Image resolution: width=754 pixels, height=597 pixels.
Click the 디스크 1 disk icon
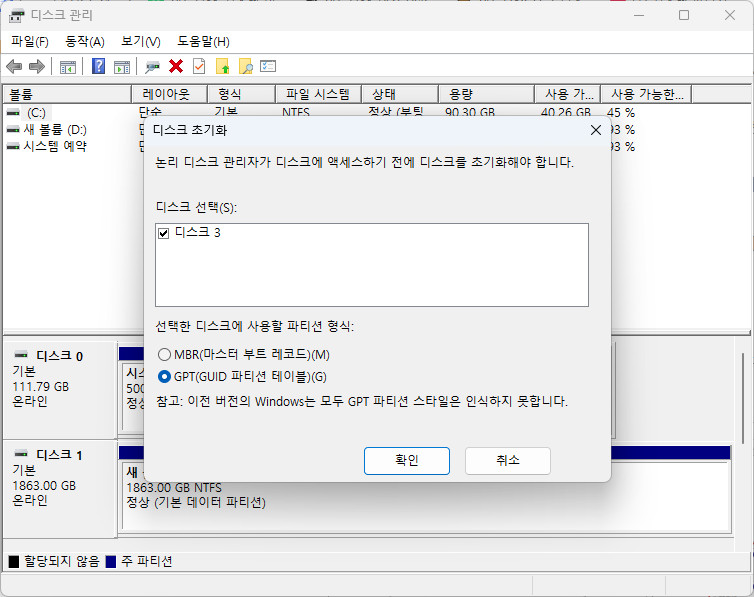(x=21, y=453)
